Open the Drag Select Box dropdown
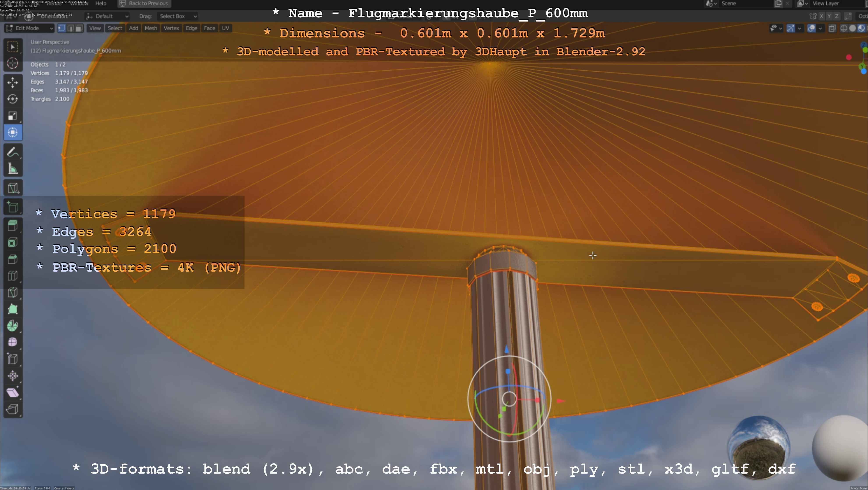 coord(177,16)
